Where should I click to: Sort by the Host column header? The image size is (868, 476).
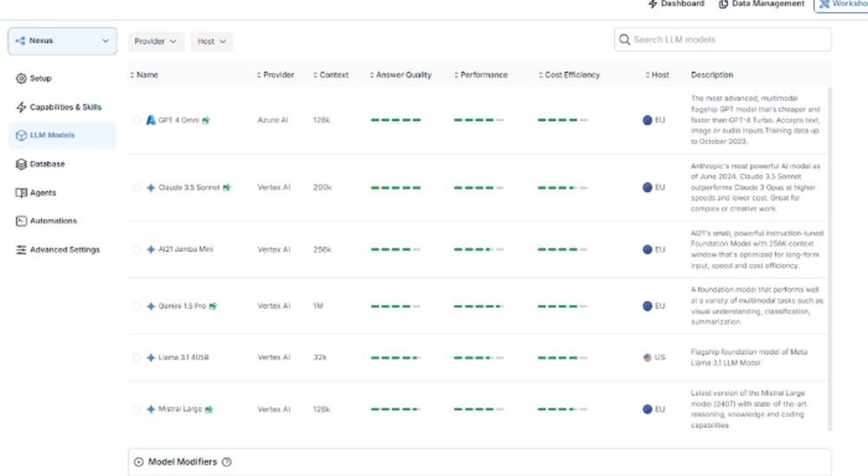657,75
